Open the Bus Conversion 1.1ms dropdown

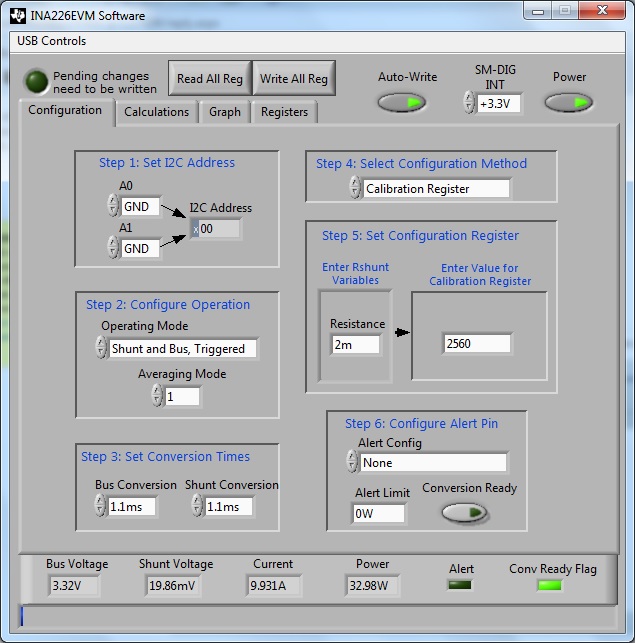pyautogui.click(x=132, y=506)
